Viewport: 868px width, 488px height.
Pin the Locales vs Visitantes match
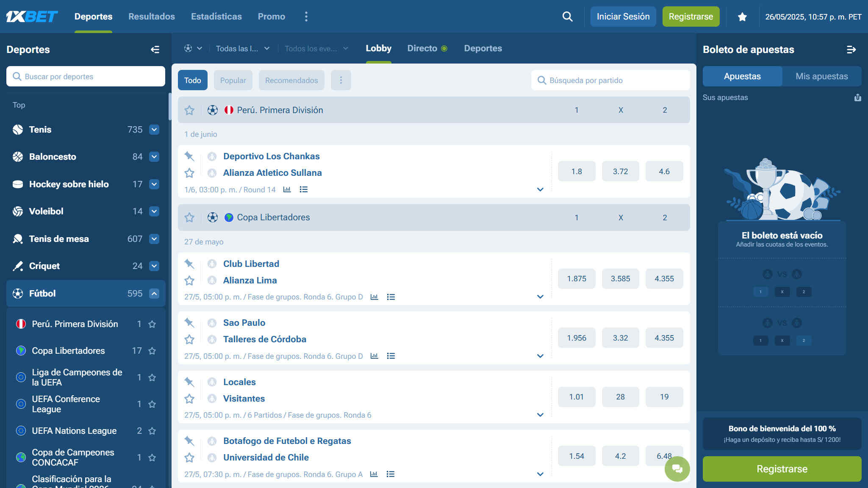coord(189,382)
